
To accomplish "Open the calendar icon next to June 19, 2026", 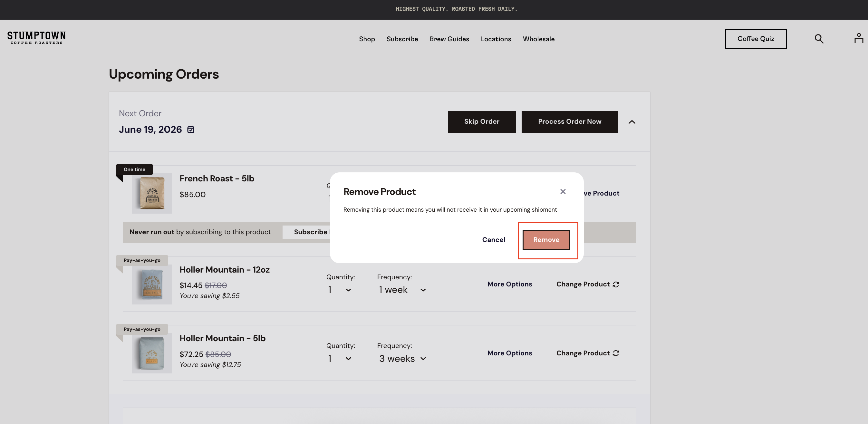I will (x=191, y=130).
